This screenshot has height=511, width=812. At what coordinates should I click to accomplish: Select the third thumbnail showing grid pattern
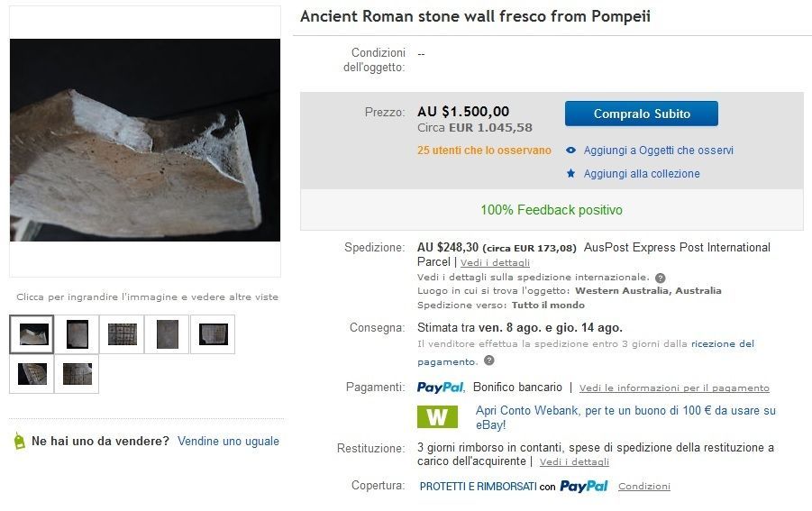click(122, 334)
